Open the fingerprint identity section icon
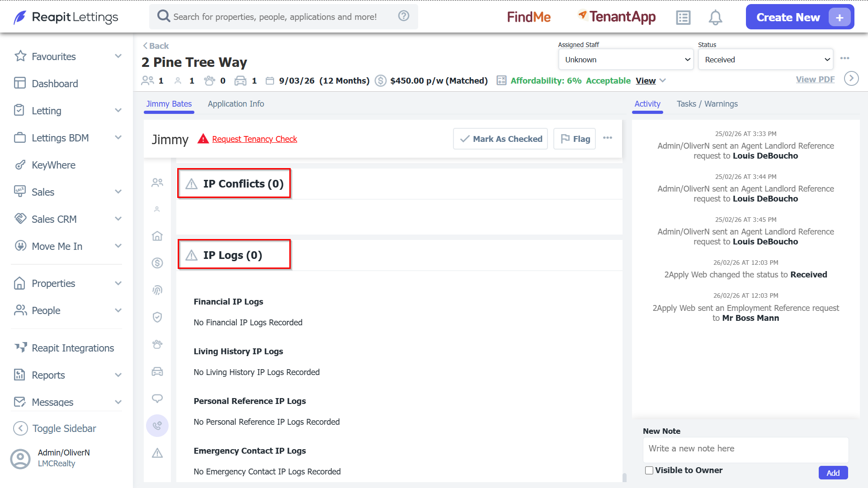 pos(157,290)
